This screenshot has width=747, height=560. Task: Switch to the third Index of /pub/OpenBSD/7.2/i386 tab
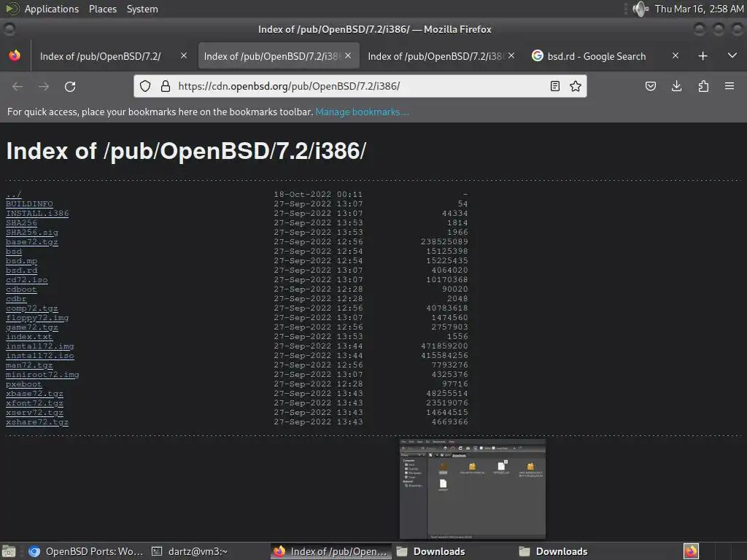pos(435,56)
